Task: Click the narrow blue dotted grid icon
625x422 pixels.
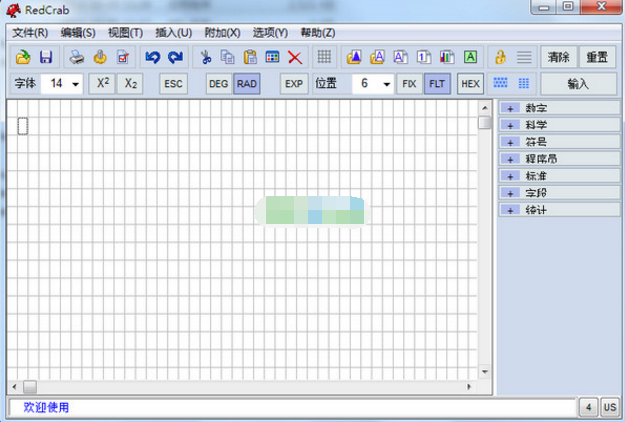Action: [524, 83]
